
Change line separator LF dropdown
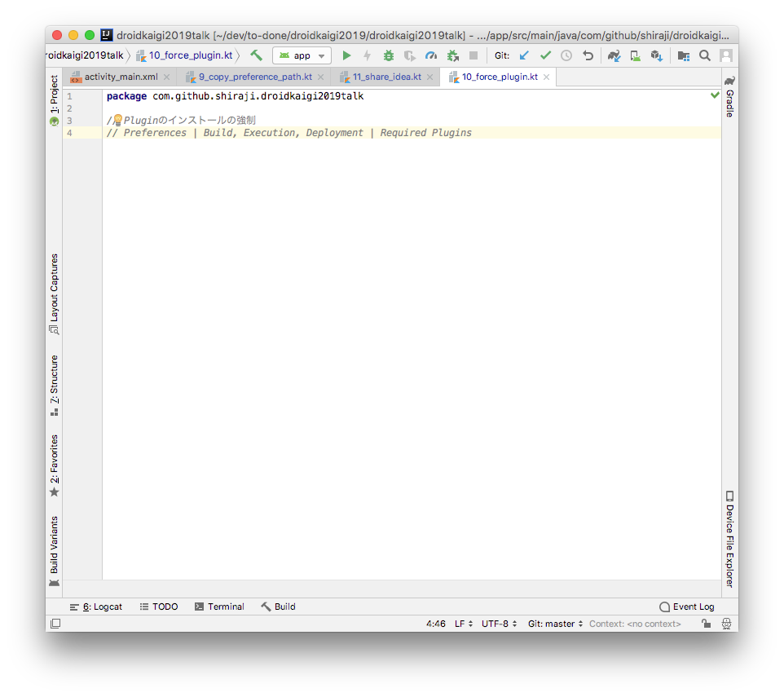point(464,624)
